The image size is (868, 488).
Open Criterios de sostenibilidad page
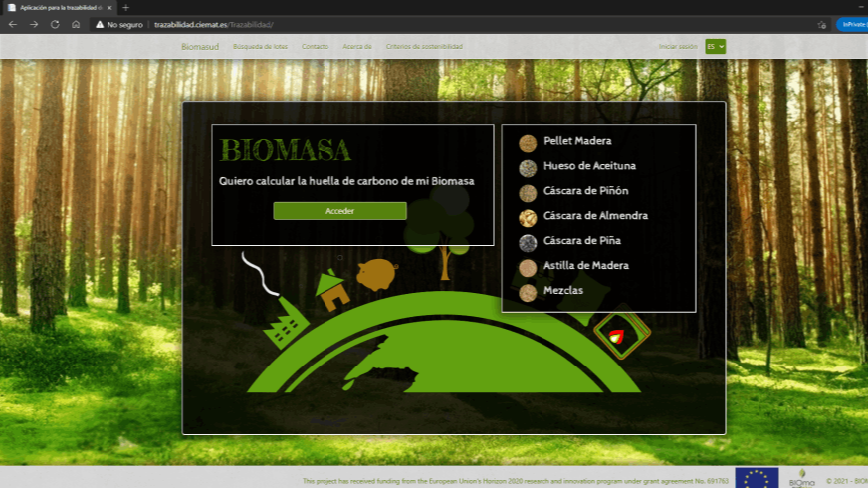(424, 46)
